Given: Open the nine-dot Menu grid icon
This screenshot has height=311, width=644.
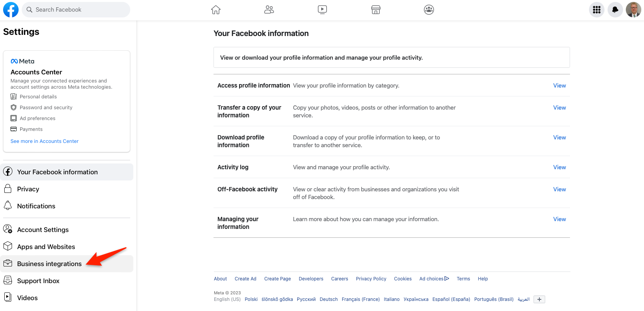Looking at the screenshot, I should click(596, 10).
